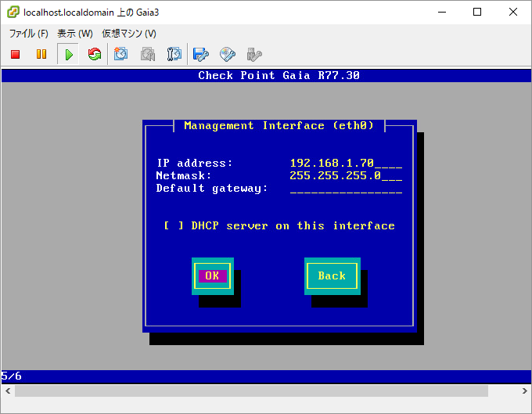This screenshot has height=414, width=532.
Task: Click the '5/6' step indicator text
Action: tap(11, 376)
